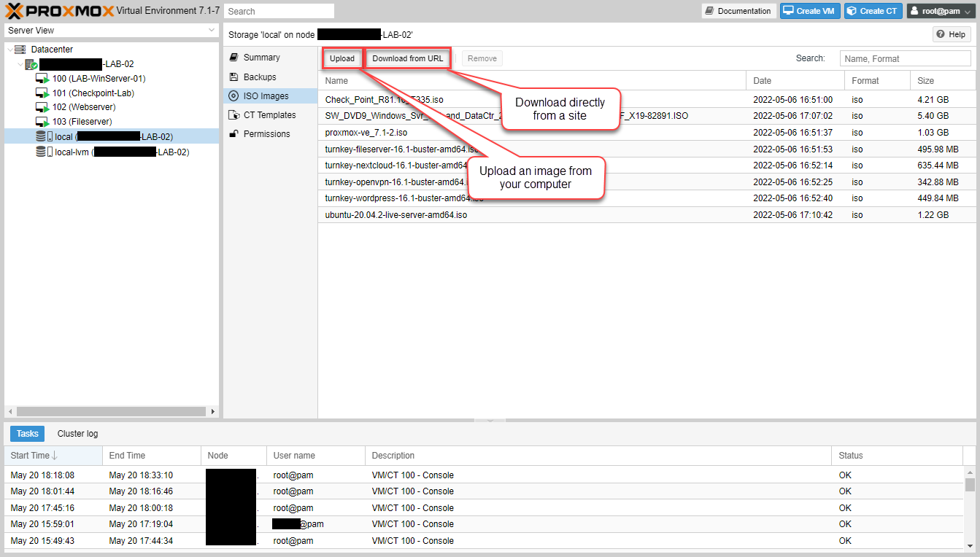This screenshot has height=557, width=980.
Task: Select the Check_Point_R81 iso row
Action: pos(647,99)
